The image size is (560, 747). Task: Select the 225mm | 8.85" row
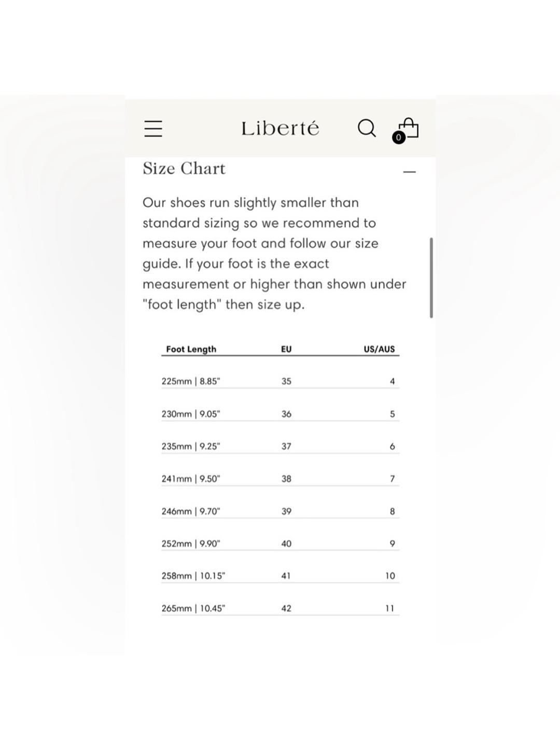[x=280, y=381]
